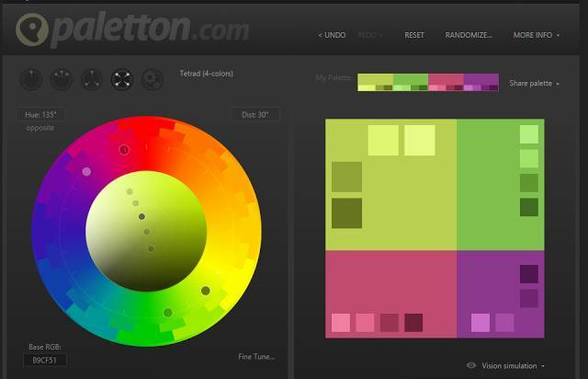This screenshot has width=588, height=379.
Task: Select the Adjacent colors mode icon
Action: click(x=62, y=79)
